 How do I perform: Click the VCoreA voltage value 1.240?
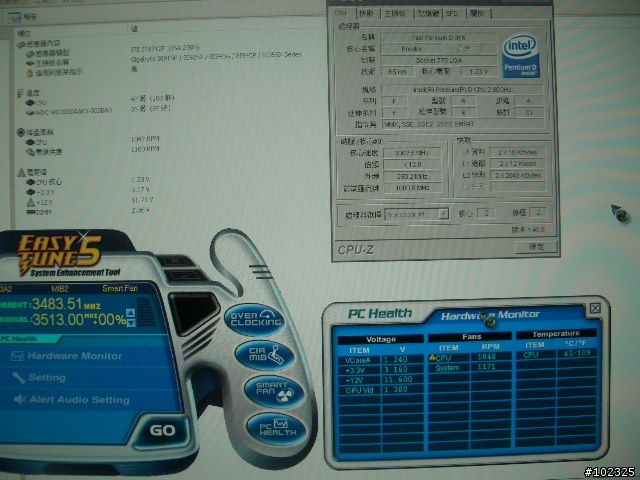[396, 360]
